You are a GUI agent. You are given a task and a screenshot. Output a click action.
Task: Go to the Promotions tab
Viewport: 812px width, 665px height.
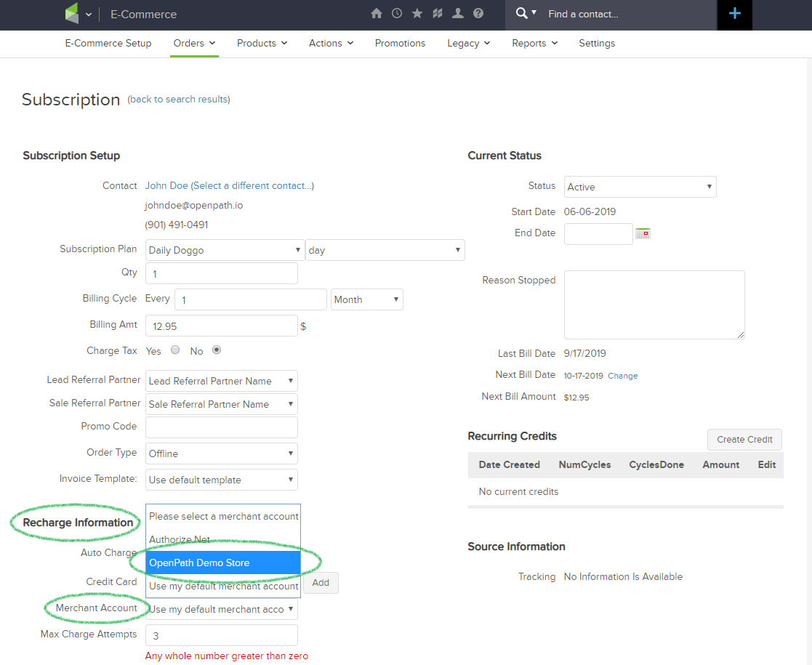[400, 44]
